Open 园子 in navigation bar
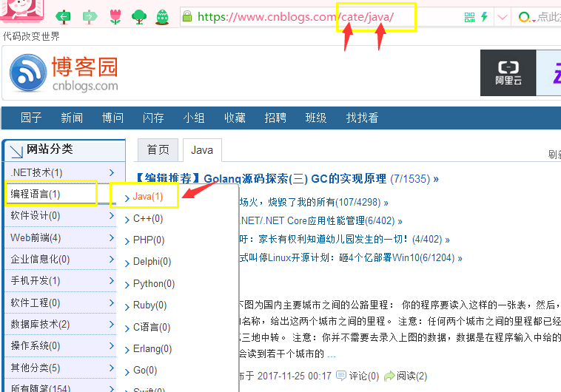 [31, 118]
